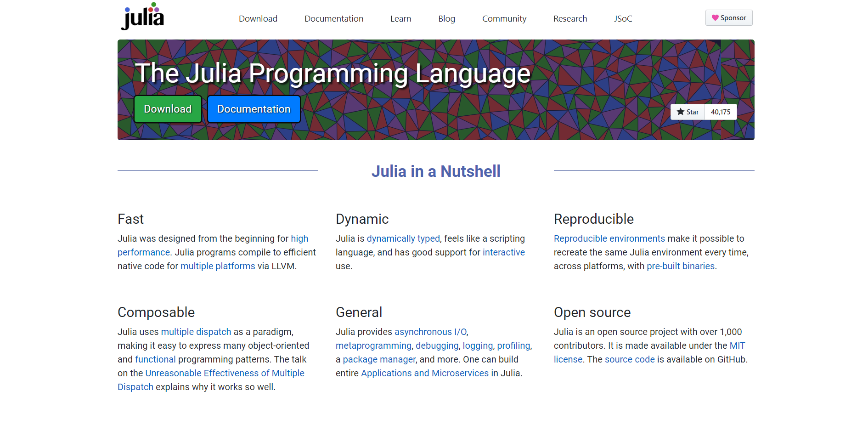
Task: Follow the 'metaprogramming' link
Action: point(373,346)
